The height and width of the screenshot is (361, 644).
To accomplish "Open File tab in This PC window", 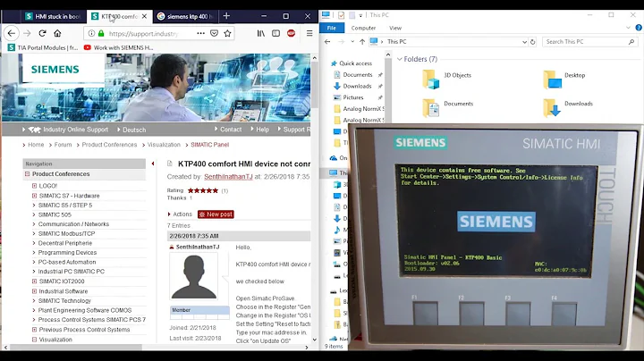I will point(331,28).
